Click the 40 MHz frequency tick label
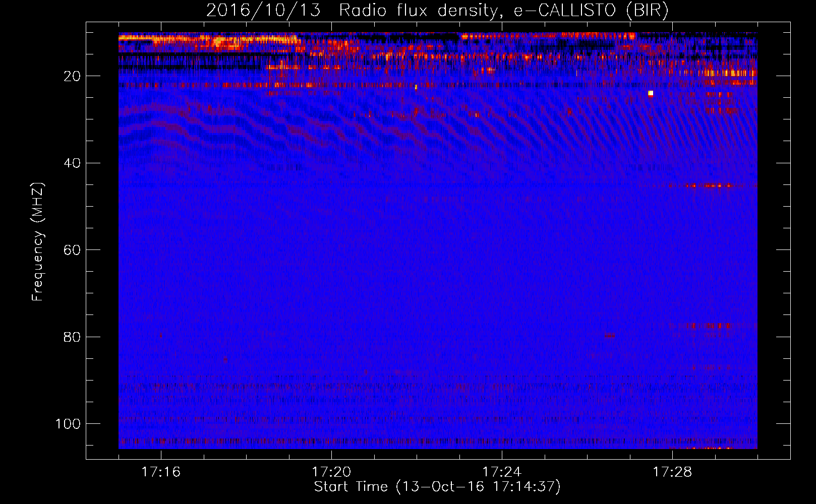 [x=72, y=163]
